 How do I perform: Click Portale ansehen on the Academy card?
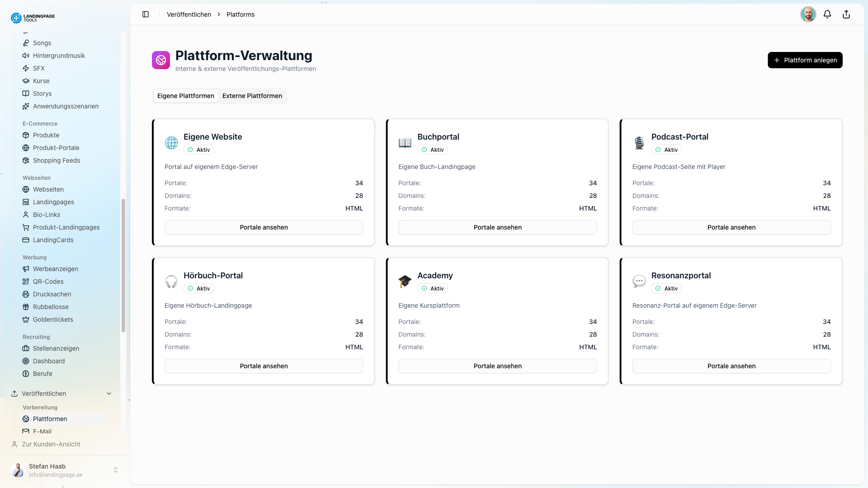pyautogui.click(x=497, y=366)
